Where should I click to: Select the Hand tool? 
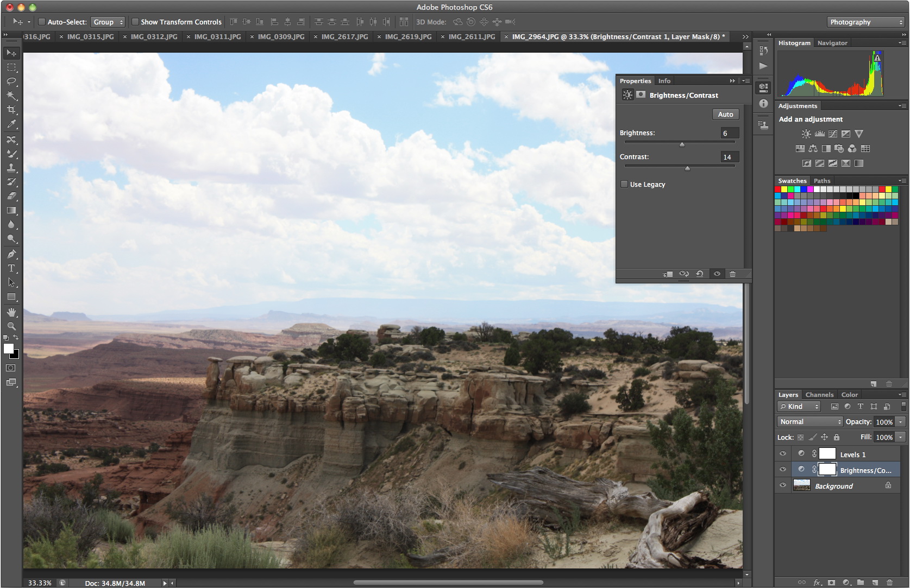(x=12, y=312)
